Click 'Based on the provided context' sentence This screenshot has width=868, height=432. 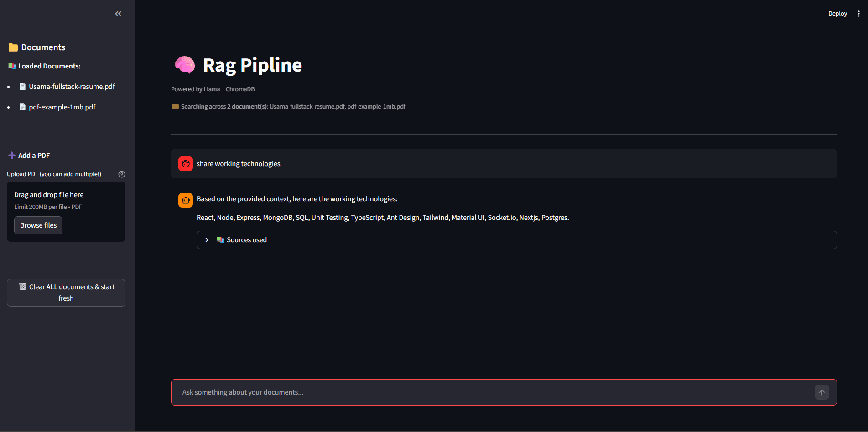[x=297, y=199]
